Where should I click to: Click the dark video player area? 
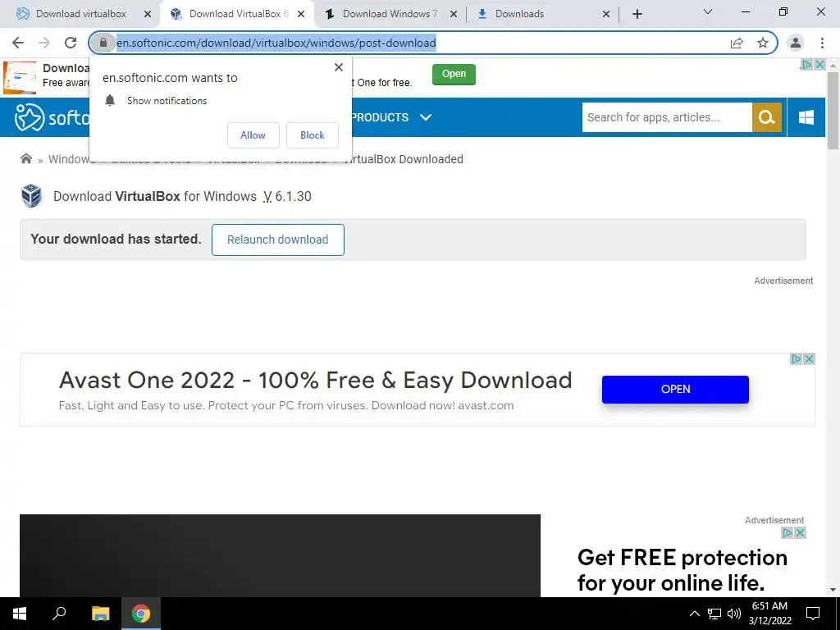pyautogui.click(x=280, y=555)
